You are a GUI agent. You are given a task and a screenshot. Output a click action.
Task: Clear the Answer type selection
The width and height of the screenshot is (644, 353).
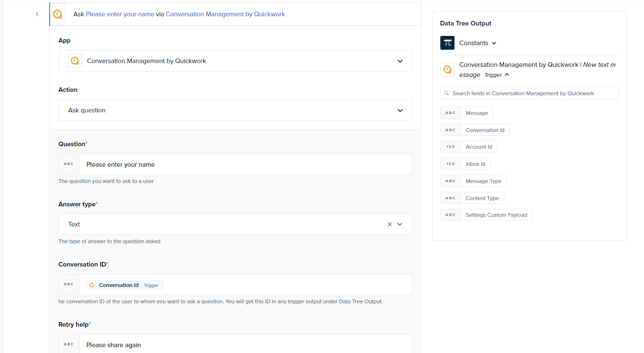tap(389, 224)
